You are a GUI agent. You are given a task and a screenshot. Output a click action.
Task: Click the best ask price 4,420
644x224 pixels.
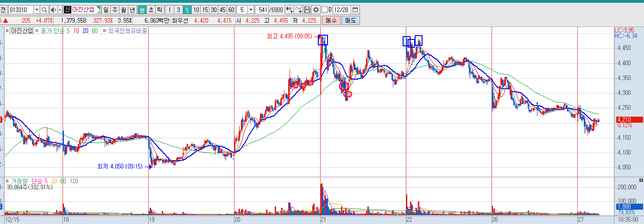[x=201, y=21]
